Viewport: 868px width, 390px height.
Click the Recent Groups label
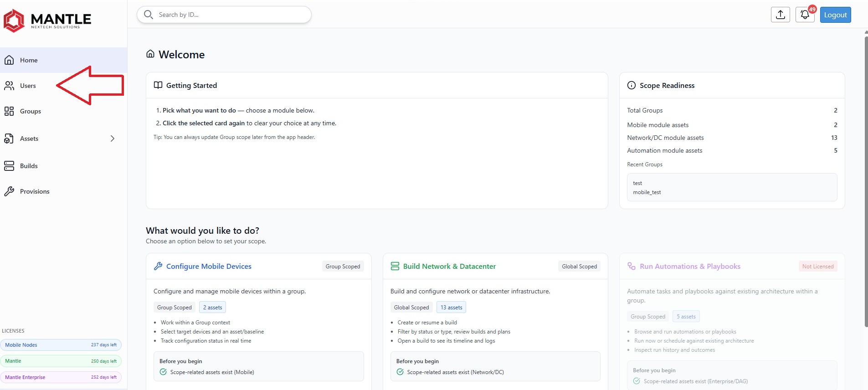point(645,164)
